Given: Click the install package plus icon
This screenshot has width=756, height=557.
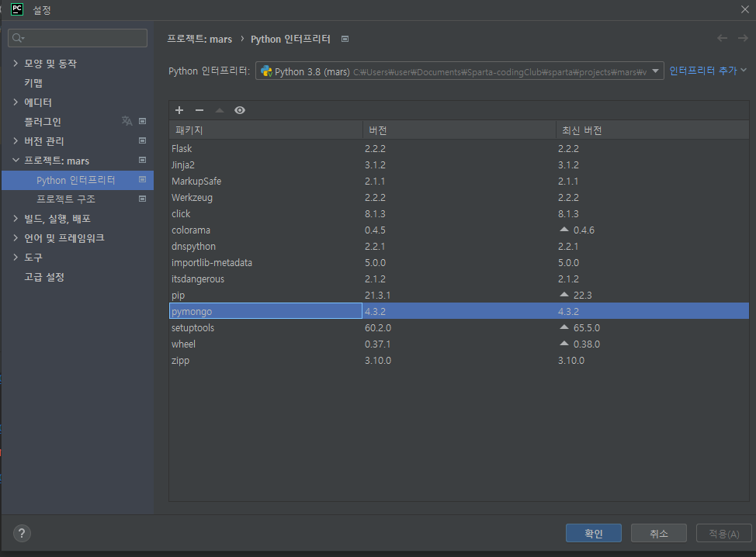Looking at the screenshot, I should (179, 110).
